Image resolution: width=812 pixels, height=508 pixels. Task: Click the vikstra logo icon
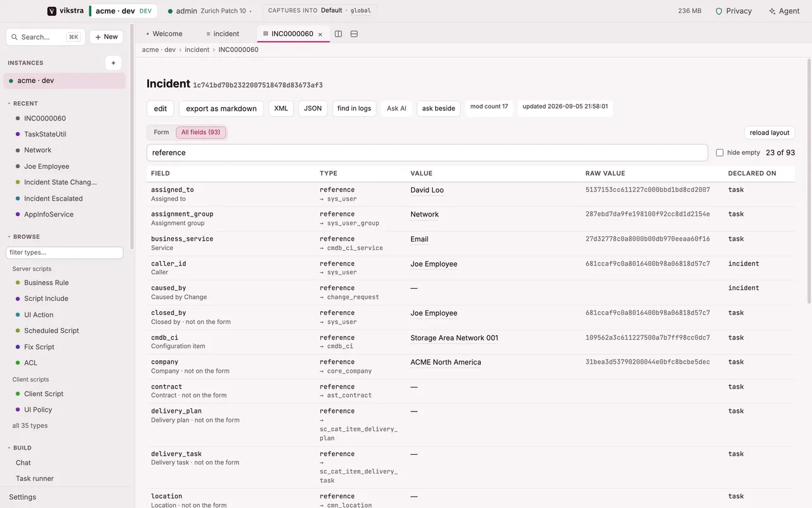pos(52,11)
